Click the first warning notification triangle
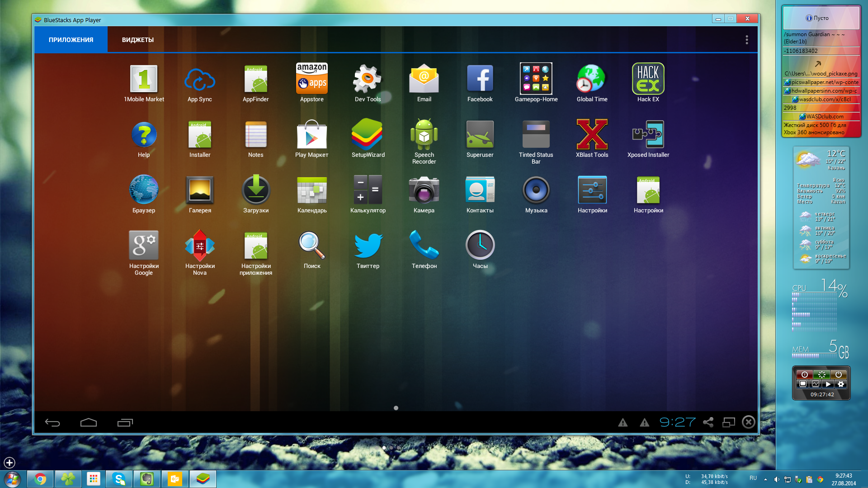This screenshot has height=488, width=868. (623, 422)
